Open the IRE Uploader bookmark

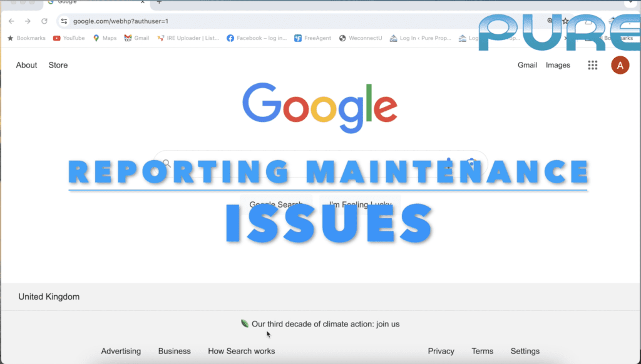click(188, 38)
